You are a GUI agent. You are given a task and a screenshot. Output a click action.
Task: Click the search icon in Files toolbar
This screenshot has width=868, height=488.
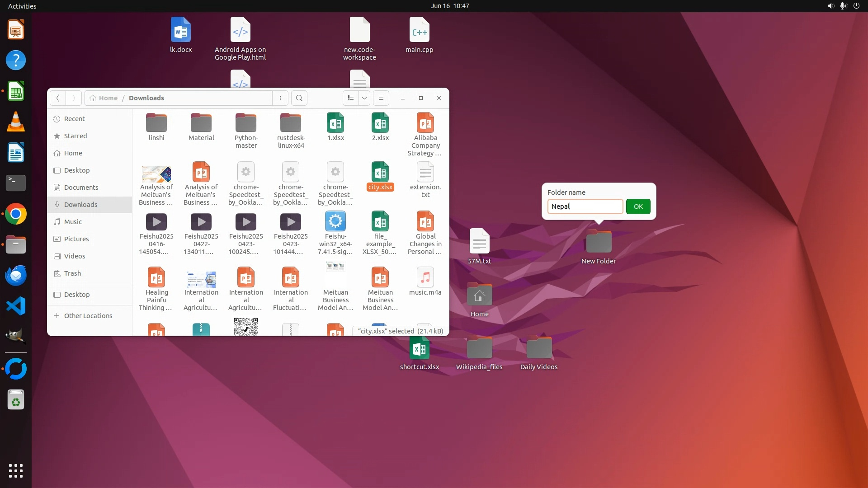(x=299, y=98)
